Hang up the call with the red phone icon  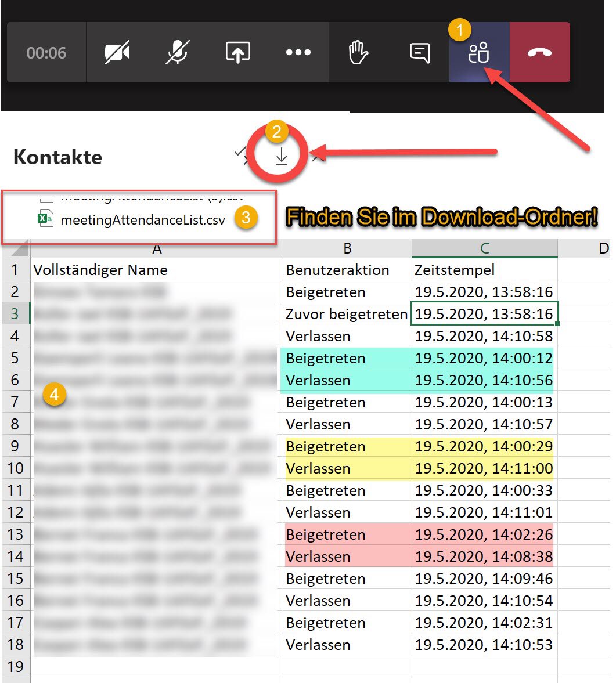[x=540, y=52]
